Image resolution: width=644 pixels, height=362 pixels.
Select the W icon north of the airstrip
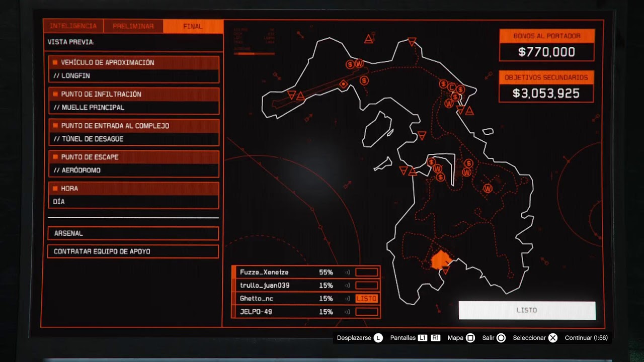359,64
